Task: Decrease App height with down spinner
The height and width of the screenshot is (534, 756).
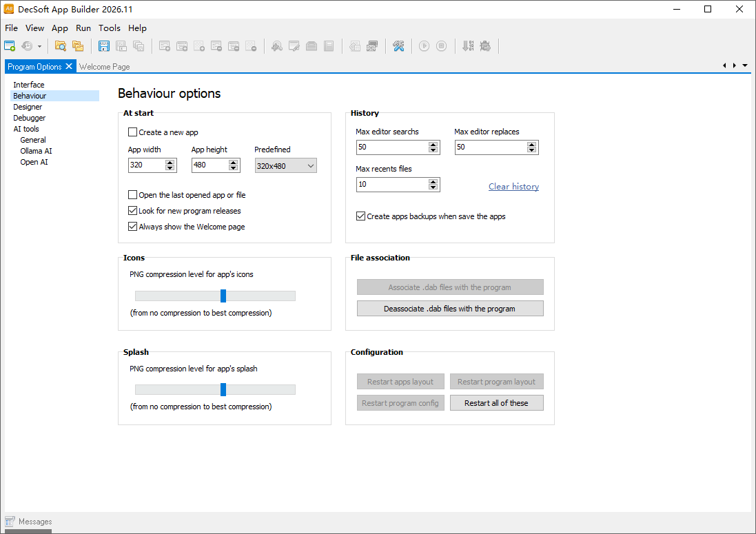Action: (x=234, y=168)
